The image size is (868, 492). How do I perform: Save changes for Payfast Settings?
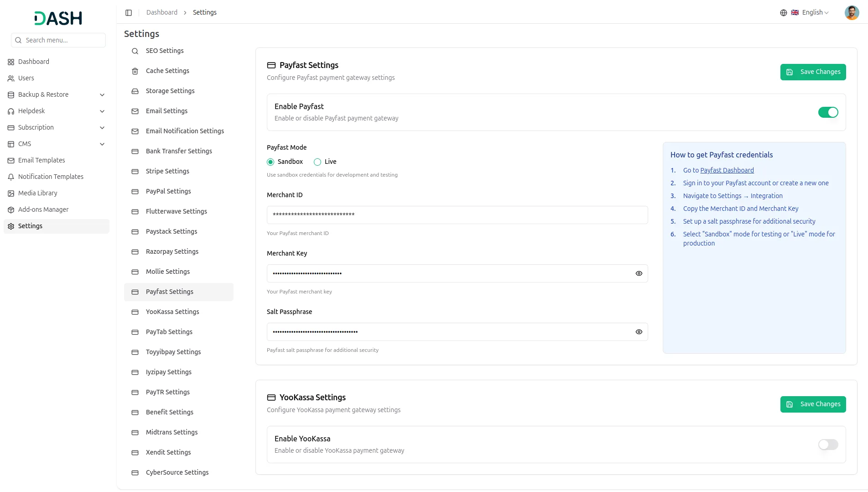coord(813,72)
